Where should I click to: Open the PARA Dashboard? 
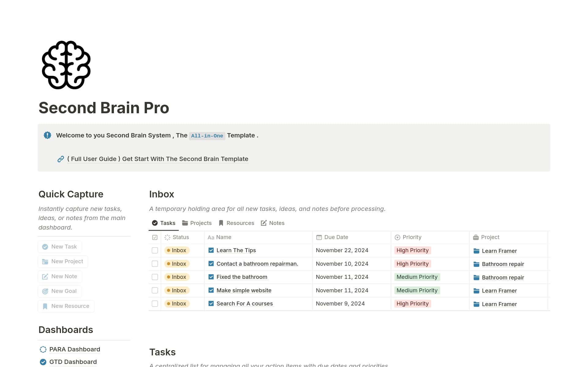[x=74, y=349]
